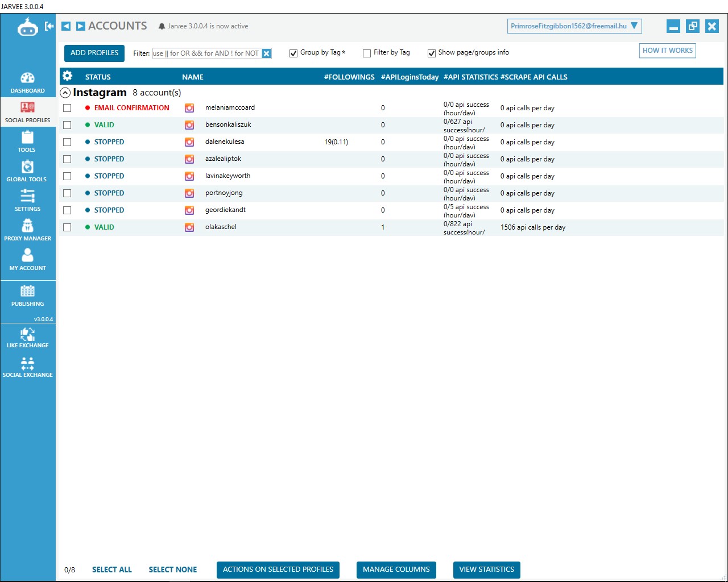The image size is (728, 582).
Task: Sort by #APILoginsToday column header
Action: pos(409,77)
